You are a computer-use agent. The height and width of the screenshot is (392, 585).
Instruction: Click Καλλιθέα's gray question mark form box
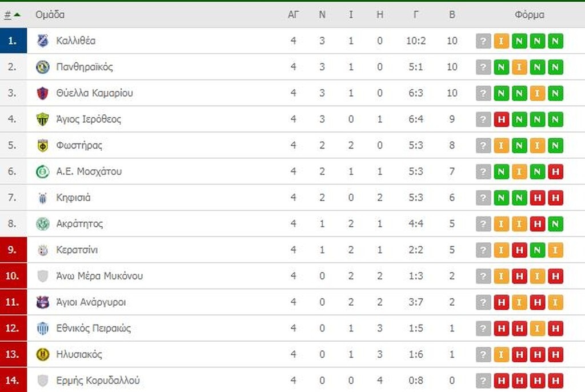(x=483, y=41)
